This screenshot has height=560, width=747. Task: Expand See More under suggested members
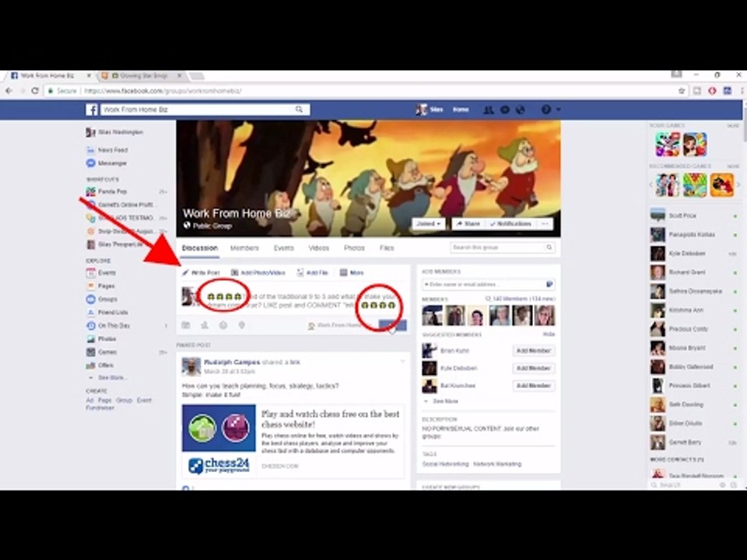coord(442,401)
